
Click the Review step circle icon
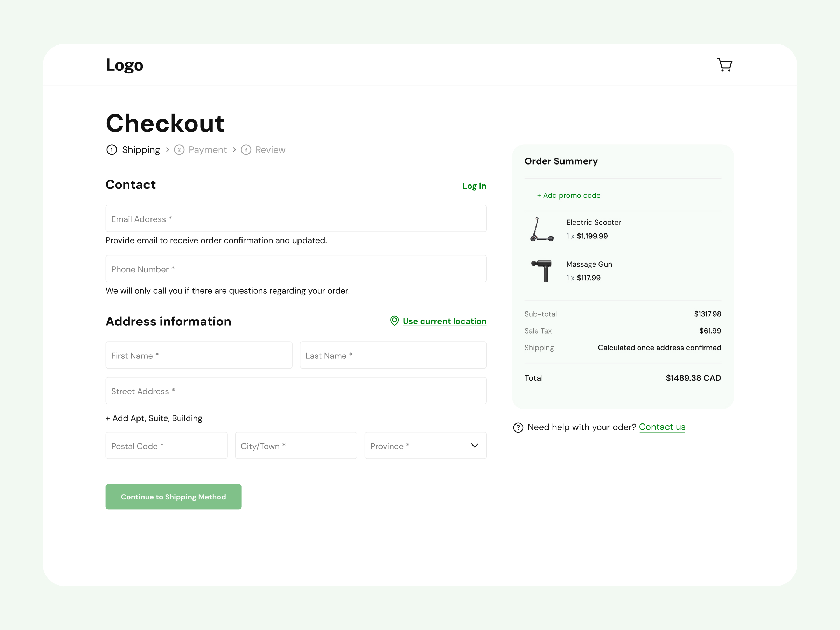[x=246, y=149]
